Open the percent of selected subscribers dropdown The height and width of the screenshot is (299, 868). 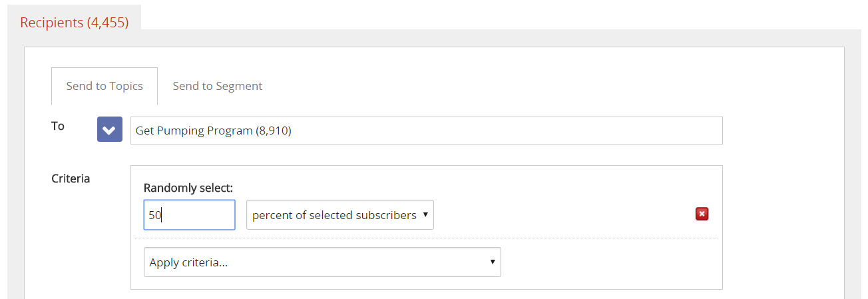point(339,215)
